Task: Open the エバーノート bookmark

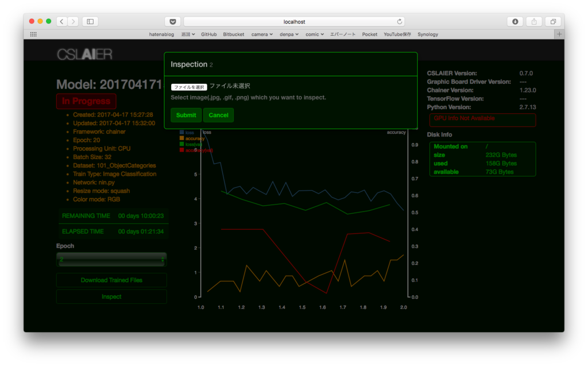Action: coord(342,34)
